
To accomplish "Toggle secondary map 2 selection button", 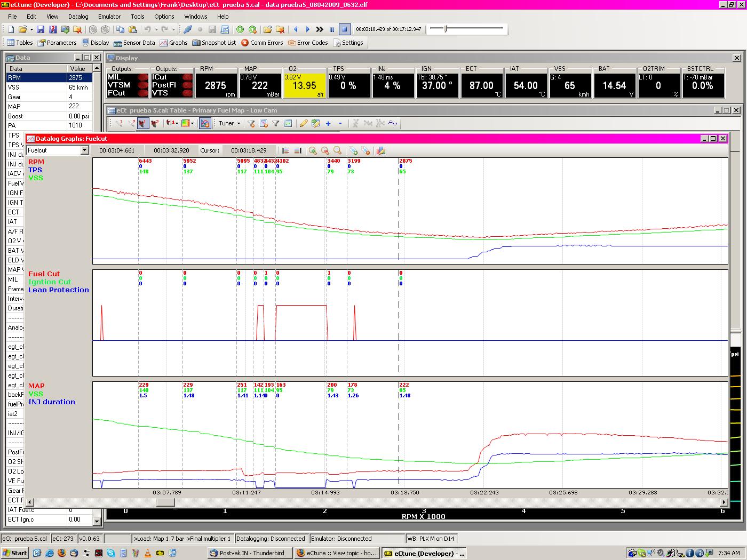I will tap(155, 123).
